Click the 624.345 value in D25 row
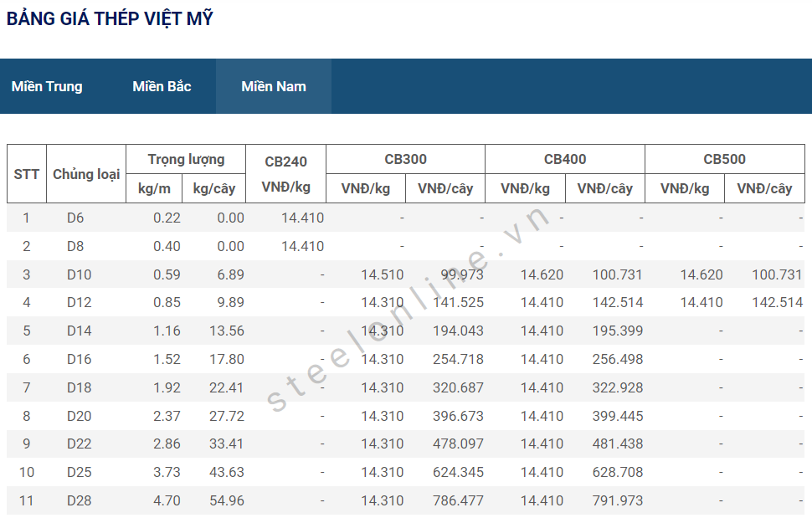 (x=458, y=472)
